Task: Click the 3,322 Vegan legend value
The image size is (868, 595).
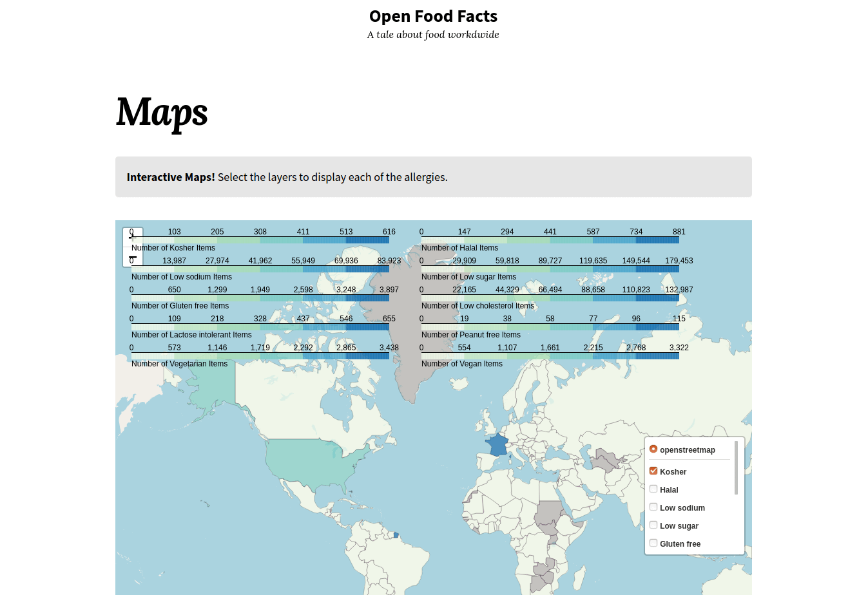Action: click(x=679, y=348)
